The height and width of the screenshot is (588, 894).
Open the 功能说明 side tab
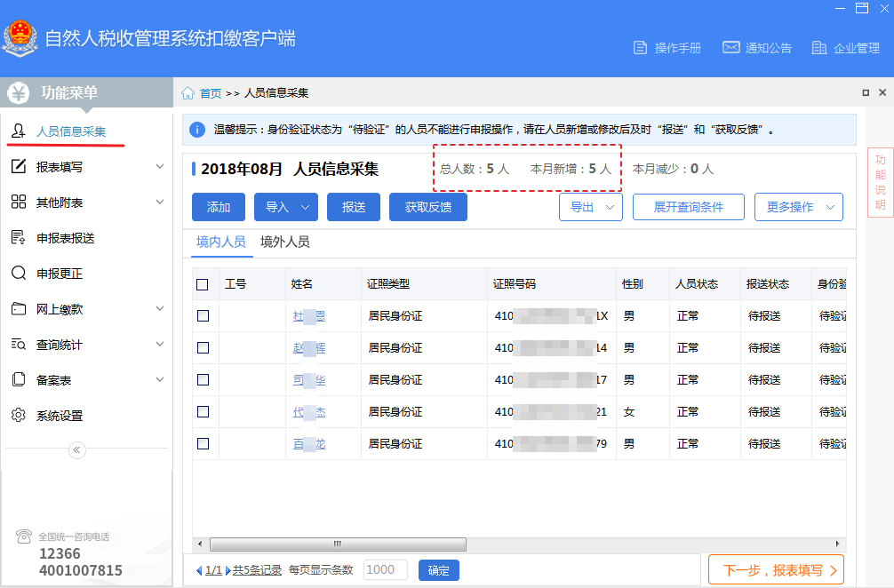[881, 182]
